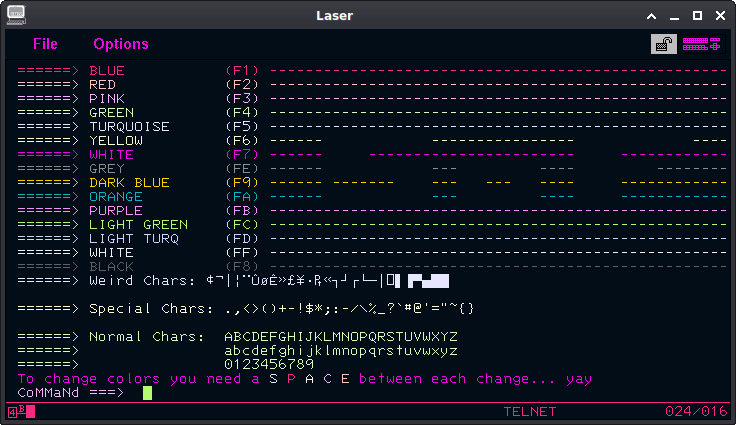The height and width of the screenshot is (425, 736).
Task: Click the (F2) key label
Action: coord(242,85)
